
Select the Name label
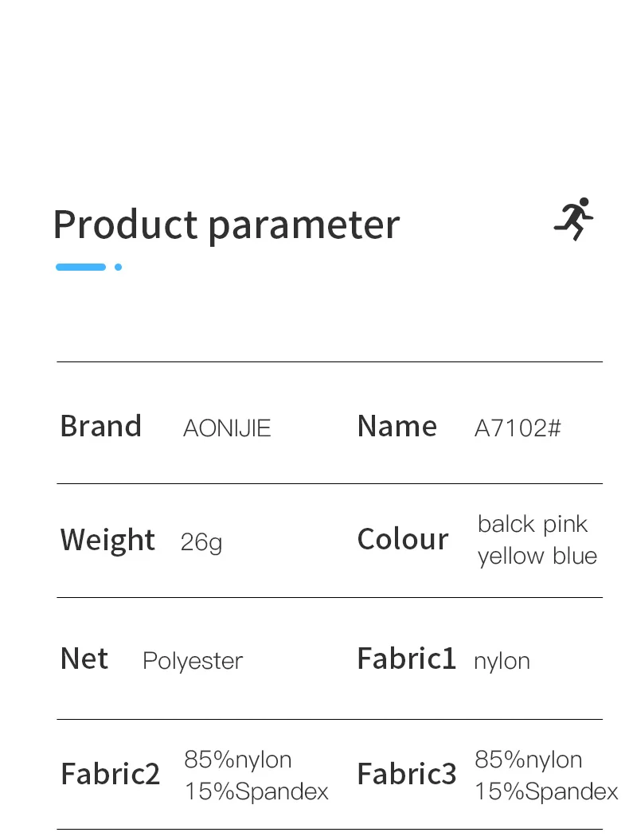click(x=397, y=427)
